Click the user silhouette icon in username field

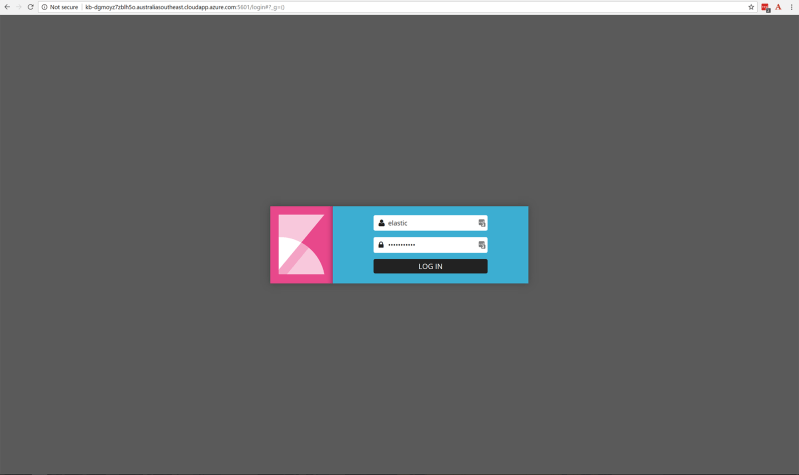click(x=381, y=223)
